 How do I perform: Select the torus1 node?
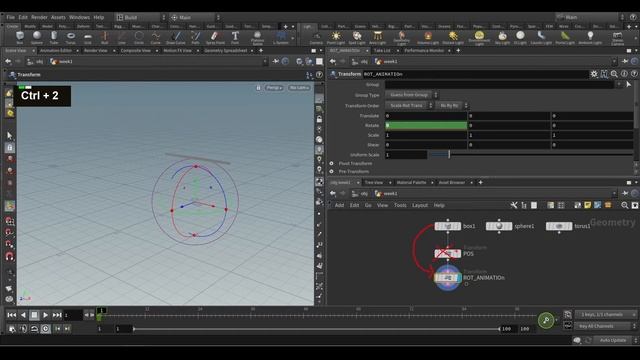(x=559, y=226)
